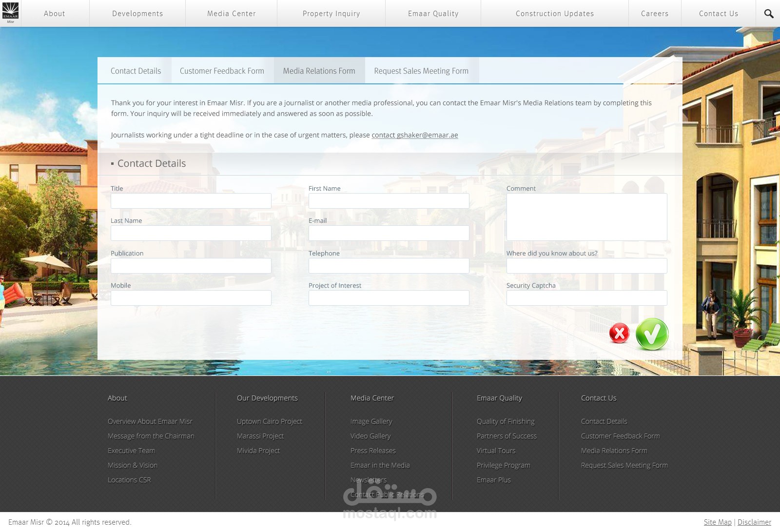
Task: Open footer Contact Details link
Action: 604,421
